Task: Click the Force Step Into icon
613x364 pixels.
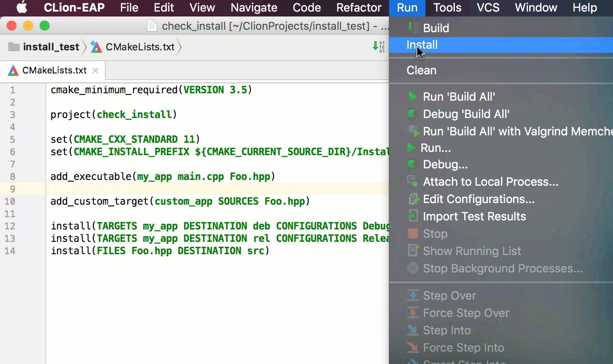Action: (413, 347)
